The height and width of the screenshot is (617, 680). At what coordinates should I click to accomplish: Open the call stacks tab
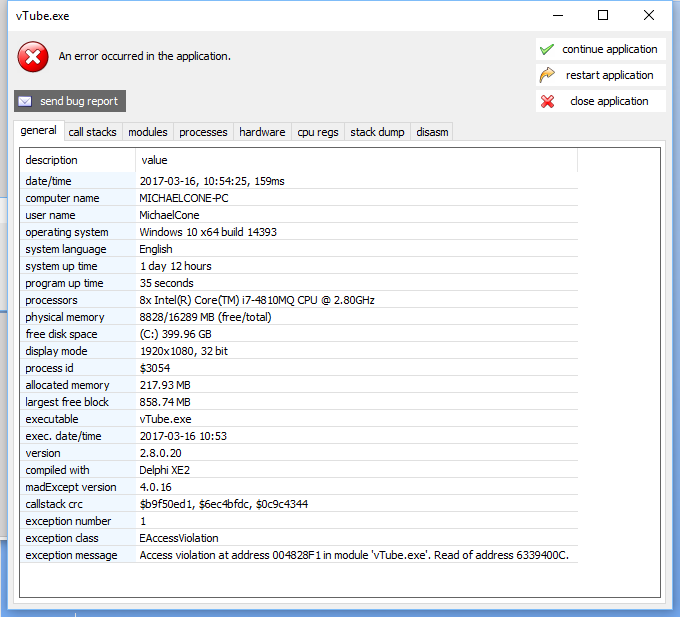[92, 132]
